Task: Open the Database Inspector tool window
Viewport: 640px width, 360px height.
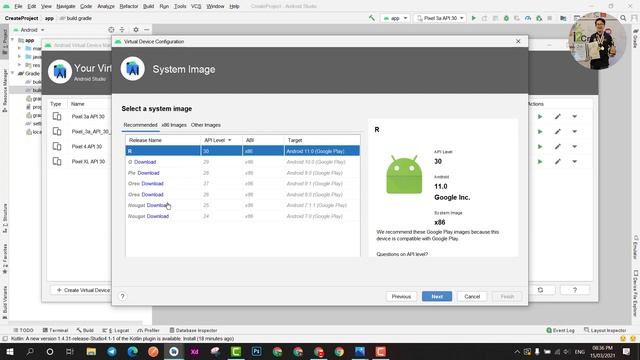Action: [193, 330]
